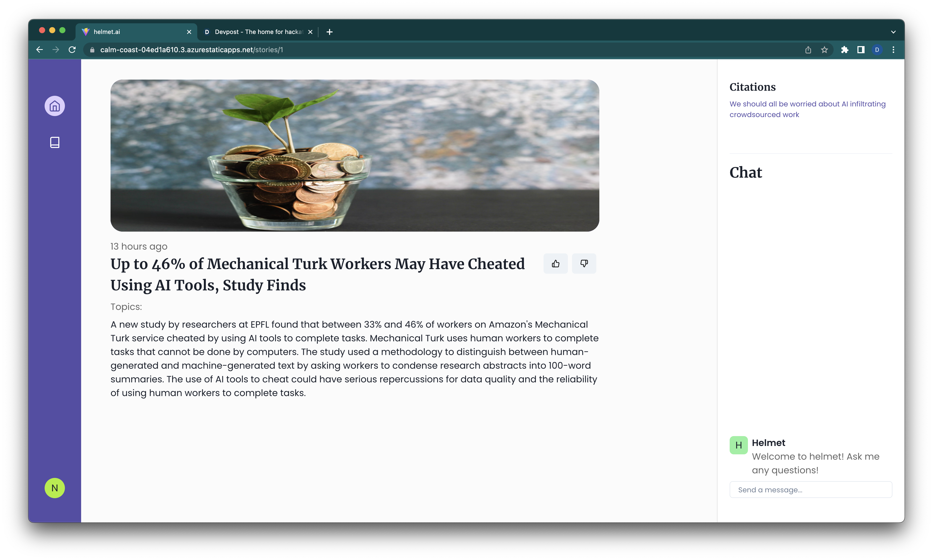Reload the current page
The height and width of the screenshot is (560, 933).
tap(72, 50)
